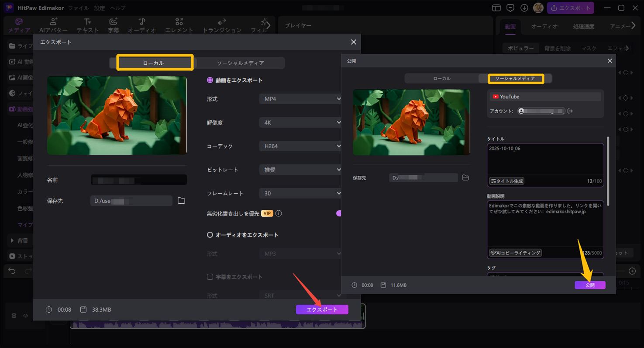Open the Audio tab in right panel
The height and width of the screenshot is (348, 644).
[544, 26]
